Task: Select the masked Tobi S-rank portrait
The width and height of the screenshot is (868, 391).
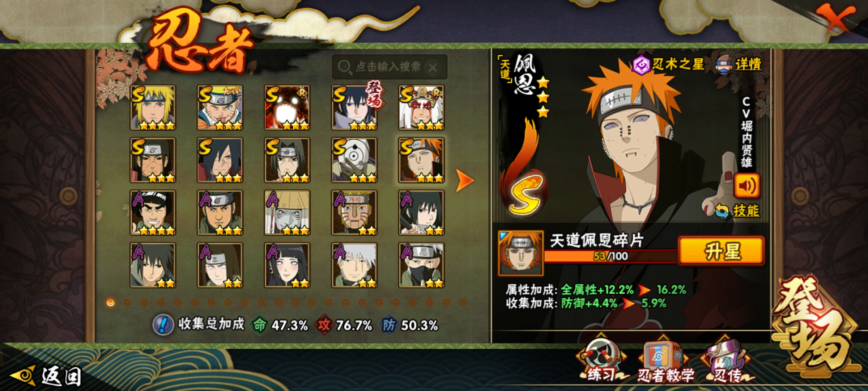Action: (354, 160)
